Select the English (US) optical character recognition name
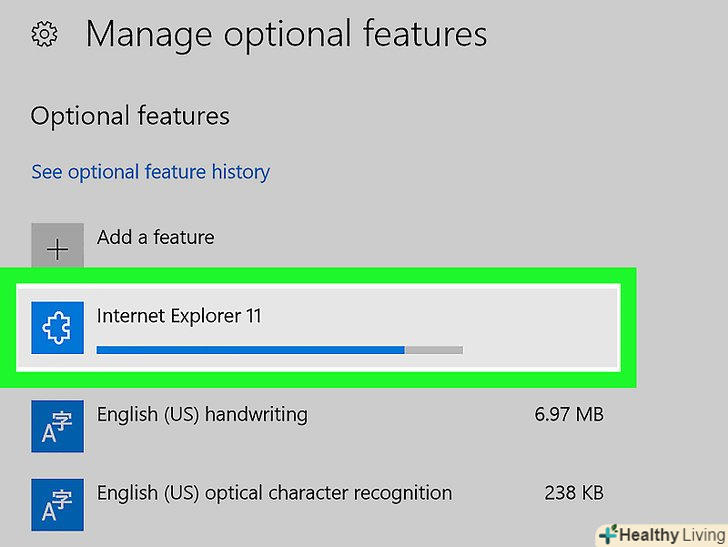The height and width of the screenshot is (547, 728). point(274,493)
